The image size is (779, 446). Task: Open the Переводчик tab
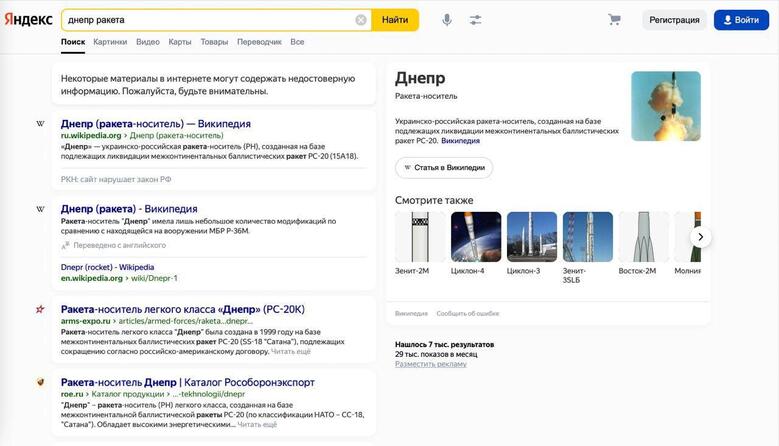click(259, 42)
